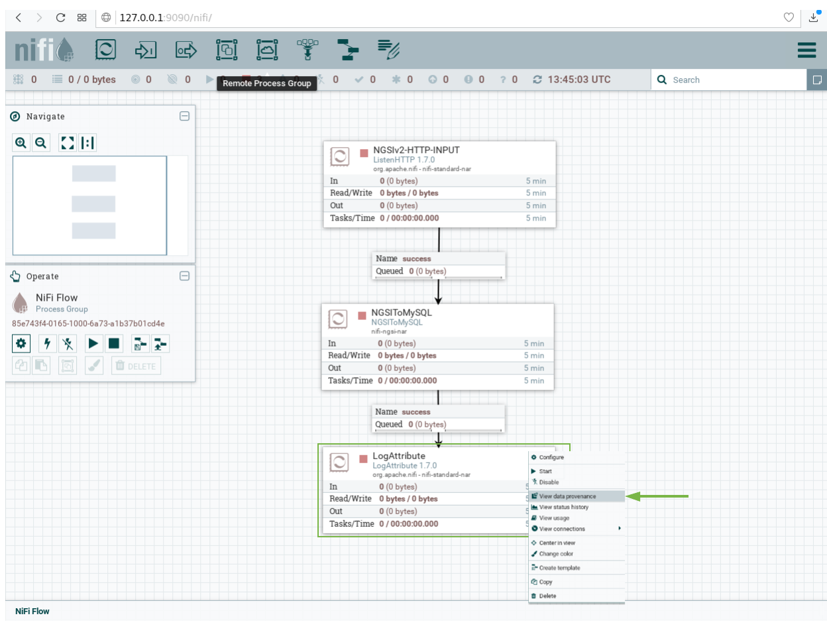Fit the flow to the screen
Image resolution: width=827 pixels, height=644 pixels.
(x=68, y=142)
